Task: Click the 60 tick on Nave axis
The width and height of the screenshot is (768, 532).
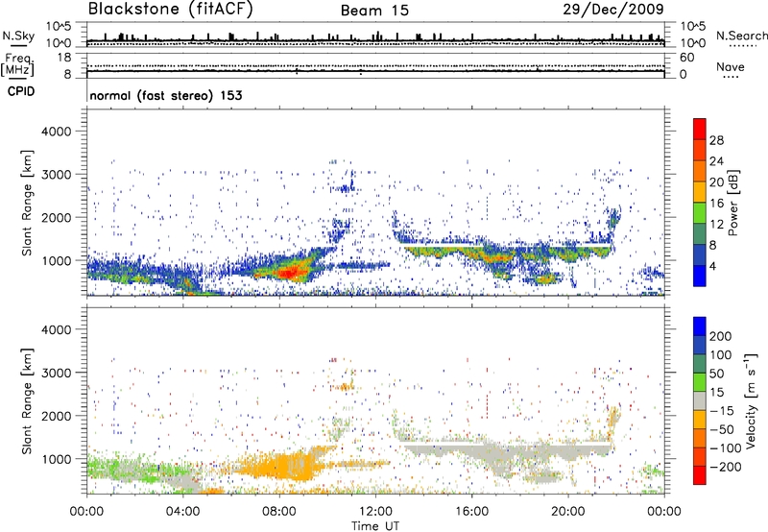Action: pos(686,58)
